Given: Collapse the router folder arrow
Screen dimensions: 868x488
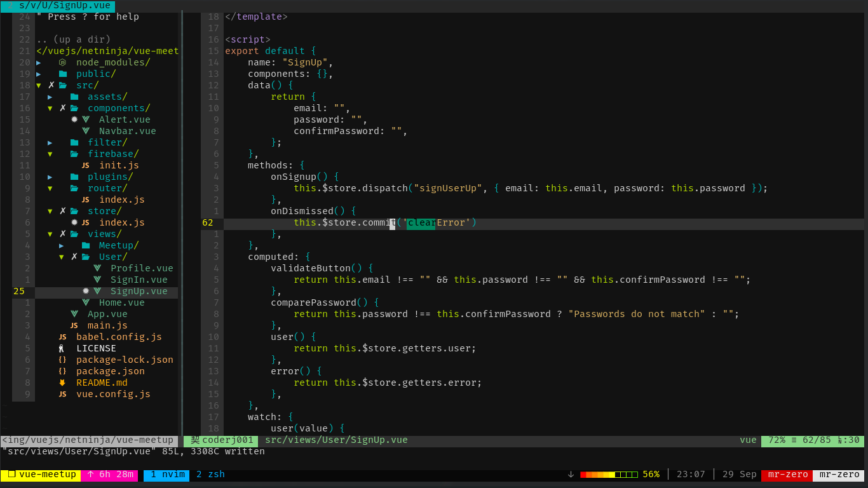Looking at the screenshot, I should point(50,188).
